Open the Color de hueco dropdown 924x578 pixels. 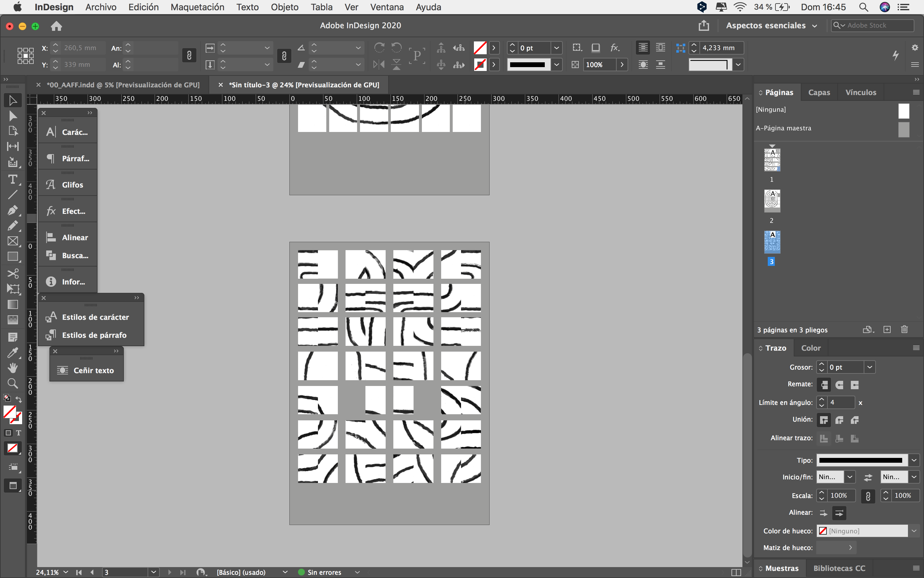pos(914,531)
